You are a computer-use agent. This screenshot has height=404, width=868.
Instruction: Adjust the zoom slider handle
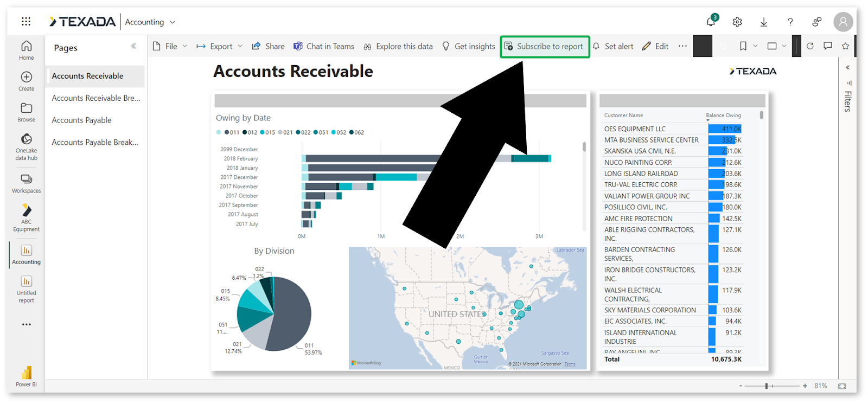pos(767,386)
